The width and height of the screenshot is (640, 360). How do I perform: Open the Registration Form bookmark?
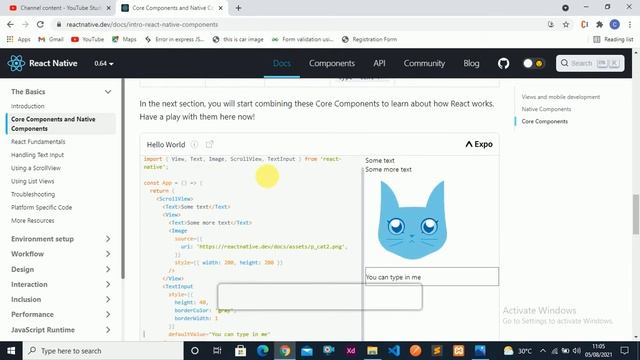point(369,39)
